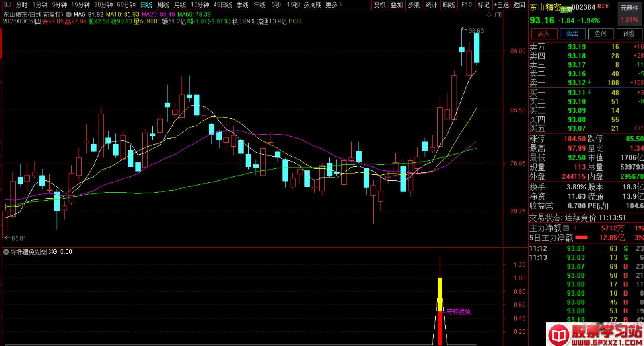Click the 主卖 tag beside stock name

coord(566,10)
